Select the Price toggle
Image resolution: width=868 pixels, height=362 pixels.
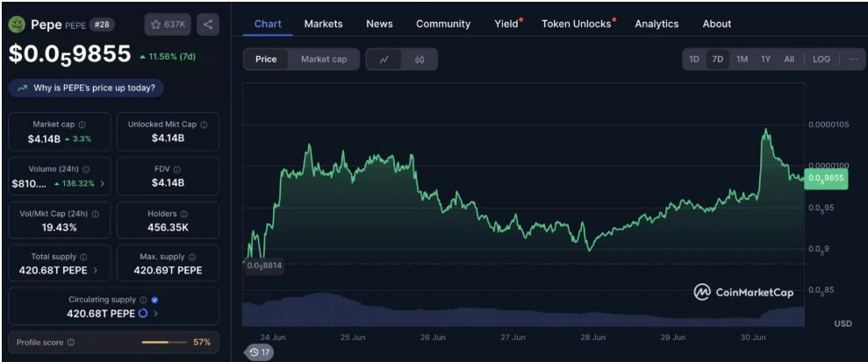266,59
